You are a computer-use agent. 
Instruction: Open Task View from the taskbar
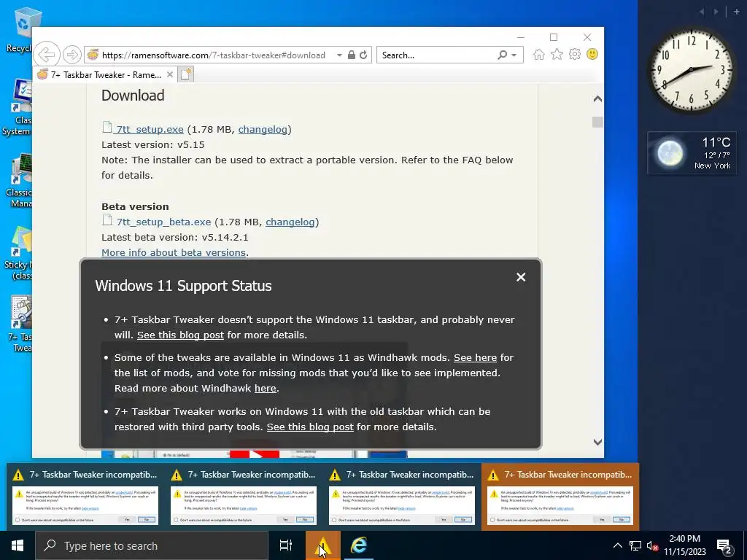(286, 545)
